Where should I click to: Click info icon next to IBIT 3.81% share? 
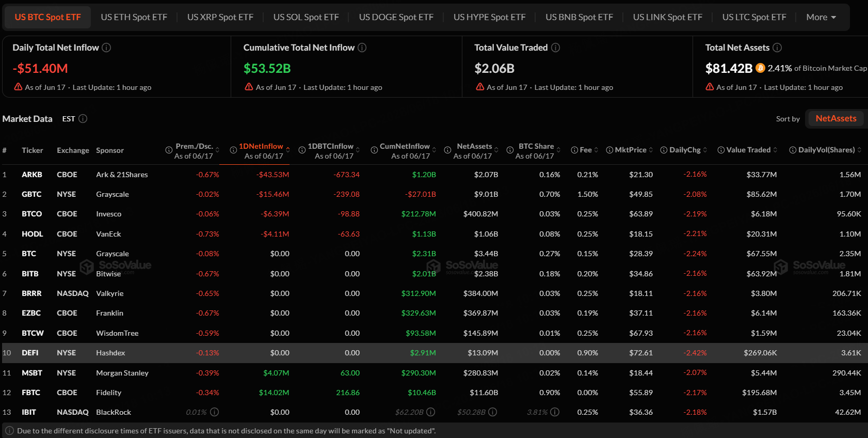555,412
